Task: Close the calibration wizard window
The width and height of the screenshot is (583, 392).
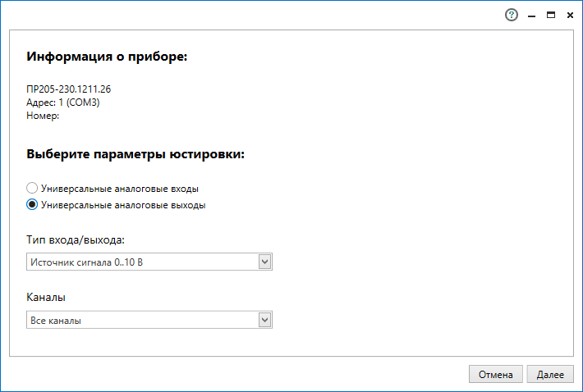Action: coord(570,15)
